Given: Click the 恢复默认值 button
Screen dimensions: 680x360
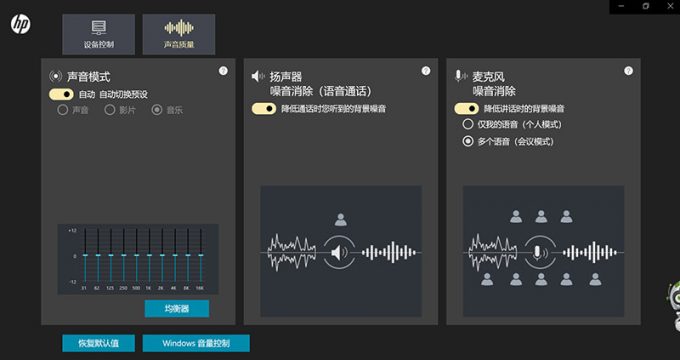Looking at the screenshot, I should tap(98, 343).
